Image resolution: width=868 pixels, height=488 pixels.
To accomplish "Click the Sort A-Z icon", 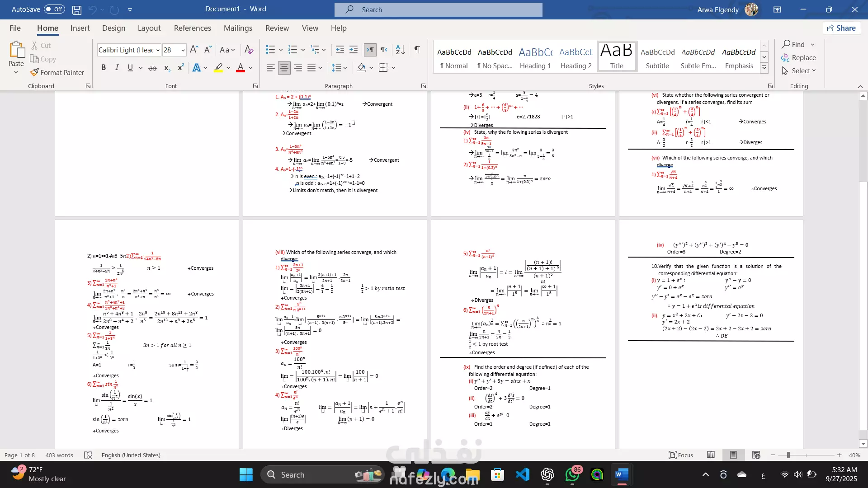I will tap(400, 50).
